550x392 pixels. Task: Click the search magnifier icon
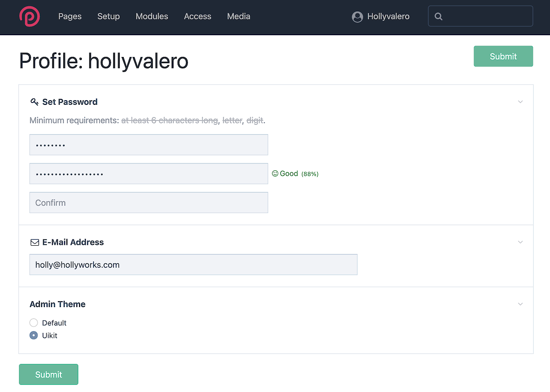coord(438,17)
